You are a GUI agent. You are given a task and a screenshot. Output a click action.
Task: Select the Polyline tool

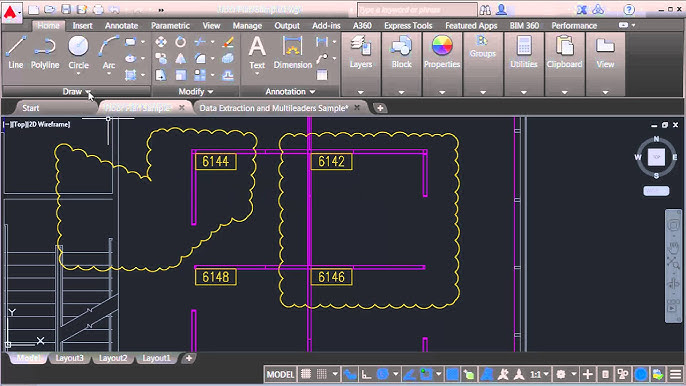tap(45, 53)
